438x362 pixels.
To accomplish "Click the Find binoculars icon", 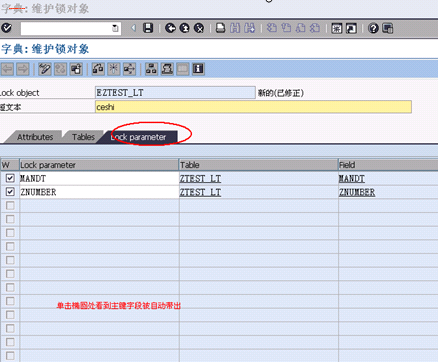I will point(235,28).
